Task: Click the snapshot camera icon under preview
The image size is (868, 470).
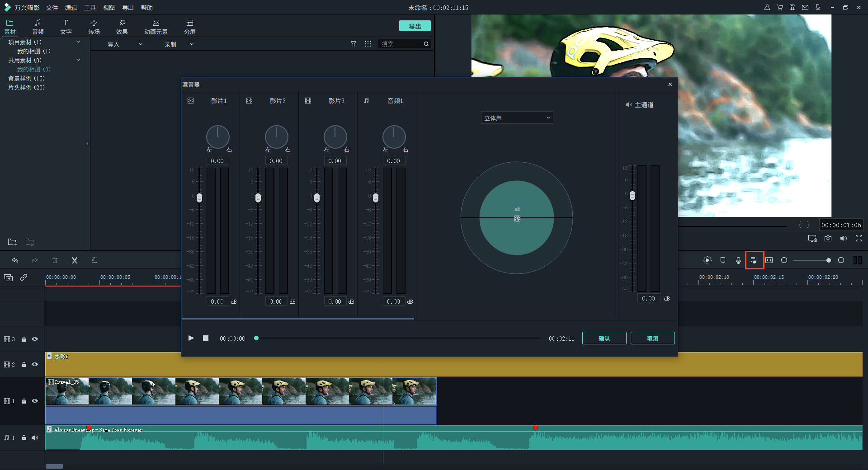Action: [828, 239]
